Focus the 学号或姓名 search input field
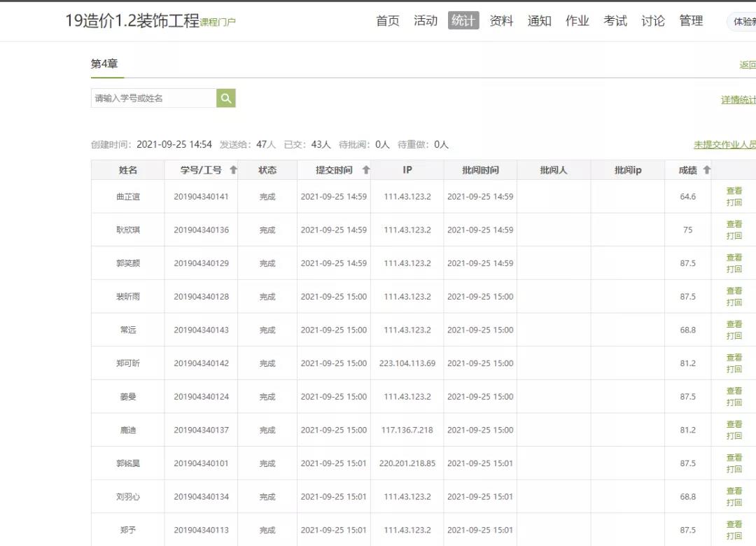 tap(153, 99)
